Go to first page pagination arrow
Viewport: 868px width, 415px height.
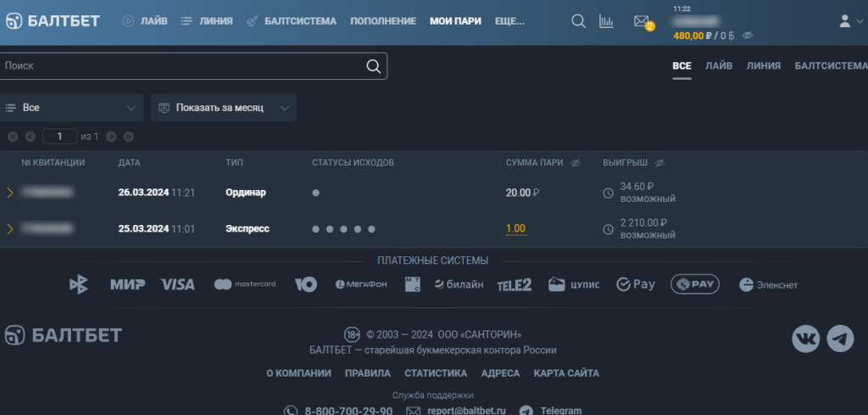[13, 137]
